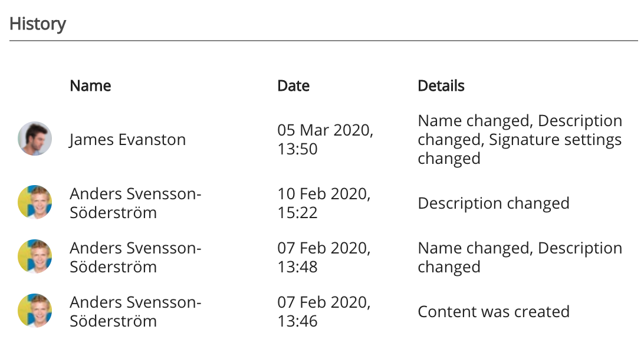The width and height of the screenshot is (644, 349).
Task: Click Anders Svensson-Söderström name in 15:22 row
Action: 135,203
